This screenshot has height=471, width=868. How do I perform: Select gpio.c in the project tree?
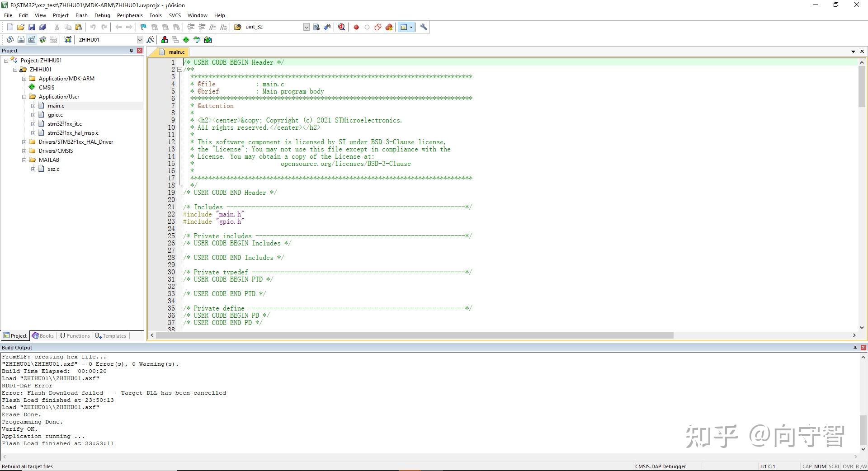(x=55, y=114)
